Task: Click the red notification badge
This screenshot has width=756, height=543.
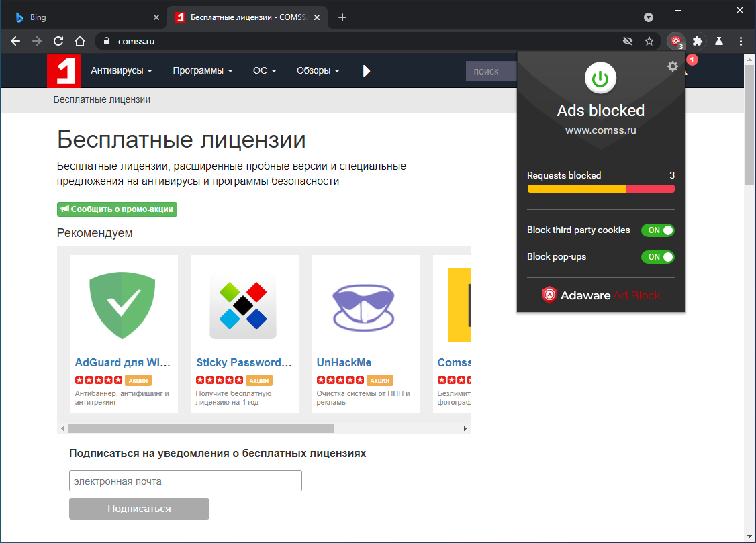Action: coord(692,60)
